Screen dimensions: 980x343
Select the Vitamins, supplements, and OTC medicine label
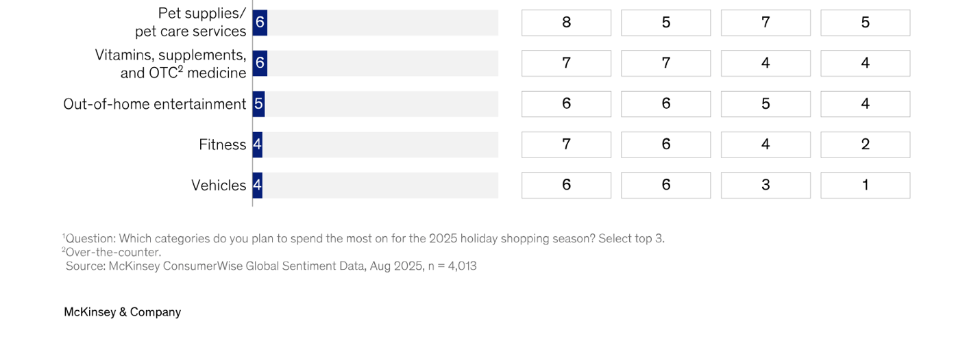tap(171, 64)
